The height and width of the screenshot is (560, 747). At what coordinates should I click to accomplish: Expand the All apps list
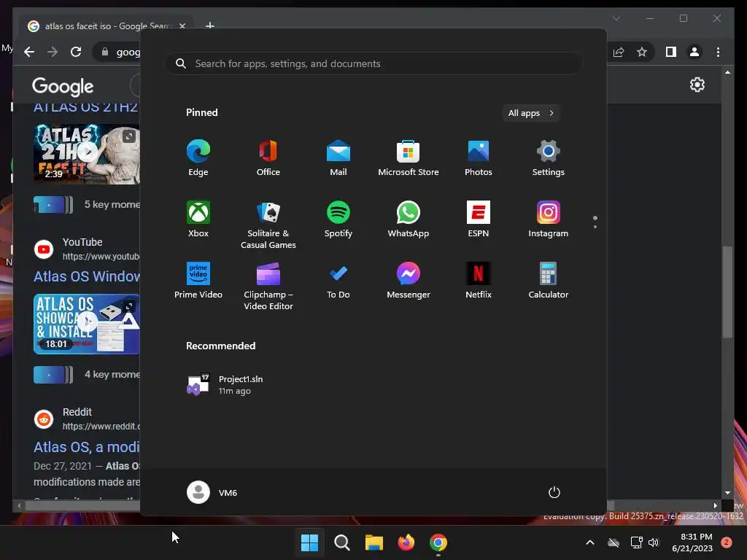[531, 113]
